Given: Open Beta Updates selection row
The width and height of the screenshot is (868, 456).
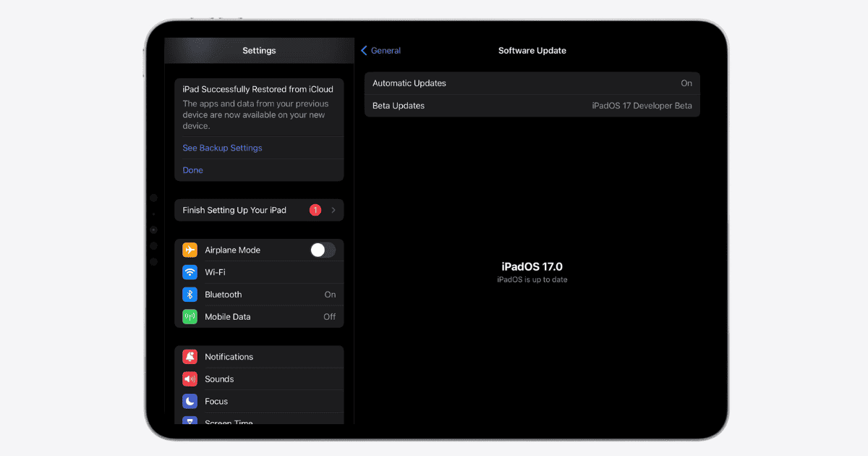Looking at the screenshot, I should pos(532,106).
